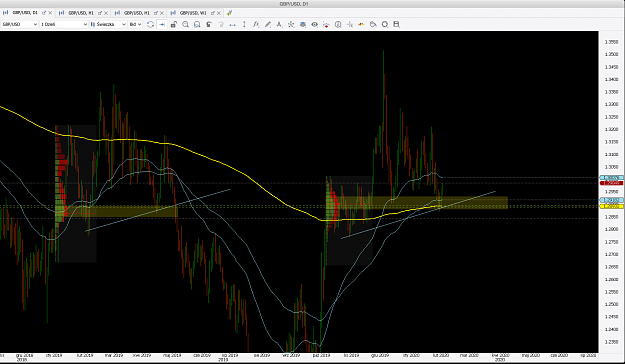Screen dimensions: 625x364
Task: Save the chart with the floppy icon
Action: [396, 24]
